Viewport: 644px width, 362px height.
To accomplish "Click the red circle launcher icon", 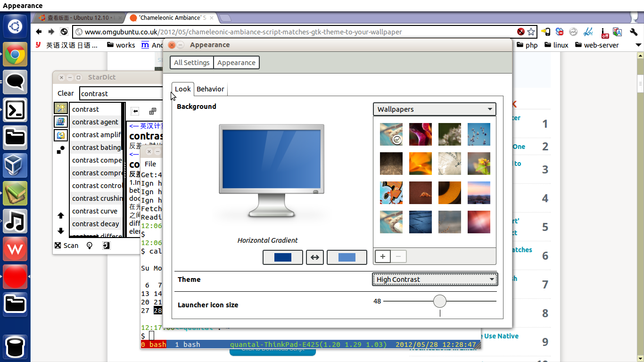I will tap(15, 277).
